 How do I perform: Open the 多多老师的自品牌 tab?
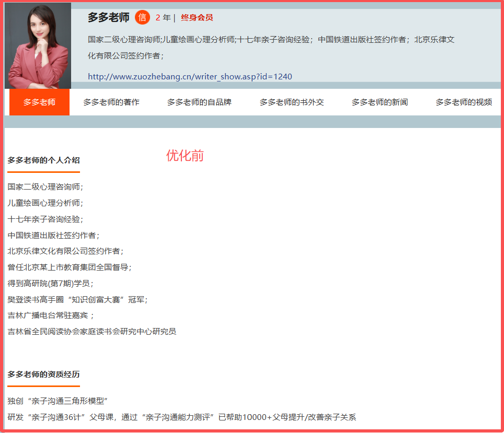[x=199, y=102]
